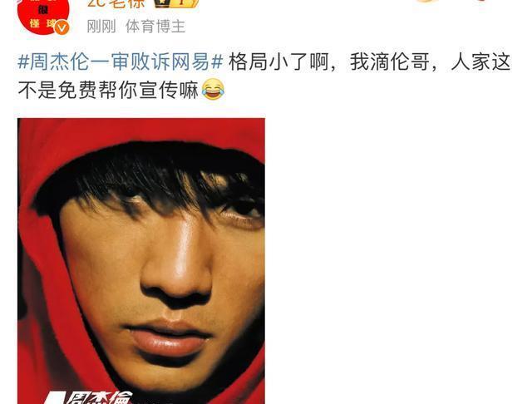Click the 刚刚 post timestamp
This screenshot has height=404, width=532.
click(101, 27)
